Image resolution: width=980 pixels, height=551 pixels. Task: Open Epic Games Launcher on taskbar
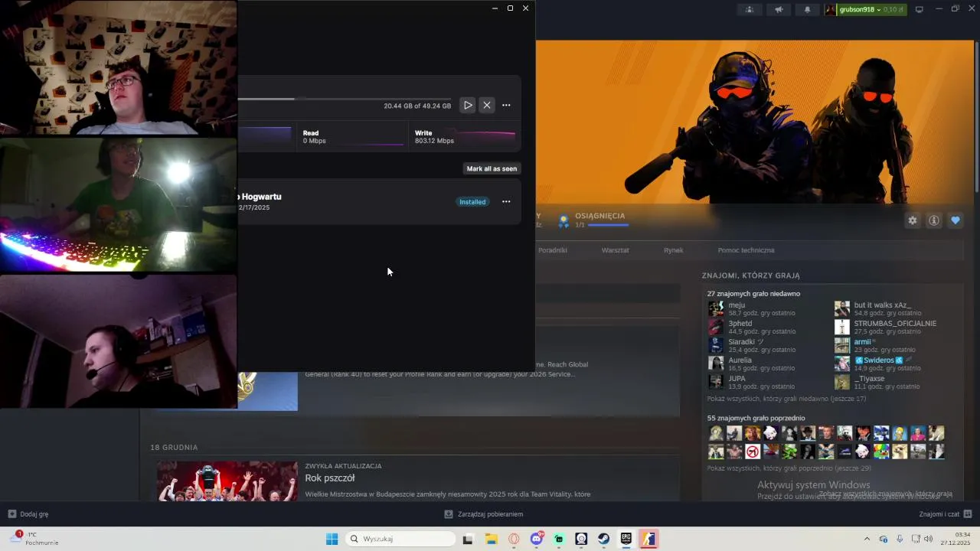pos(626,539)
